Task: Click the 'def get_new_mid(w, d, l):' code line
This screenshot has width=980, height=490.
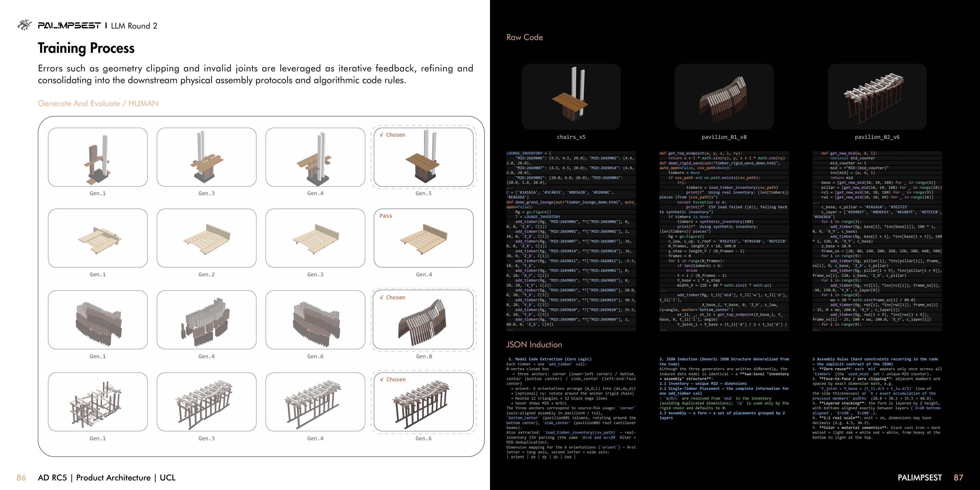Action: pos(849,153)
